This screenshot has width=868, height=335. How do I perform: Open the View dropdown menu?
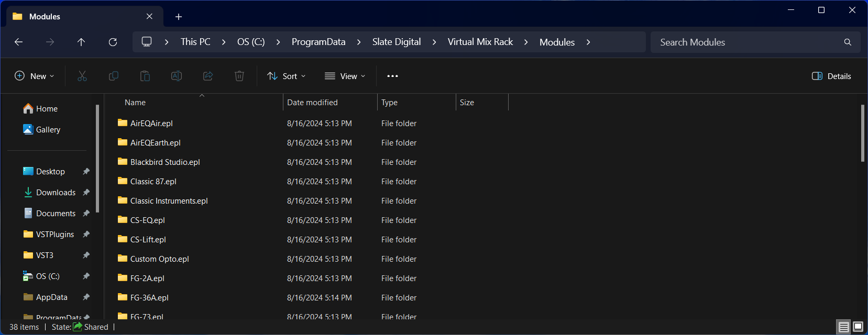[x=345, y=76]
